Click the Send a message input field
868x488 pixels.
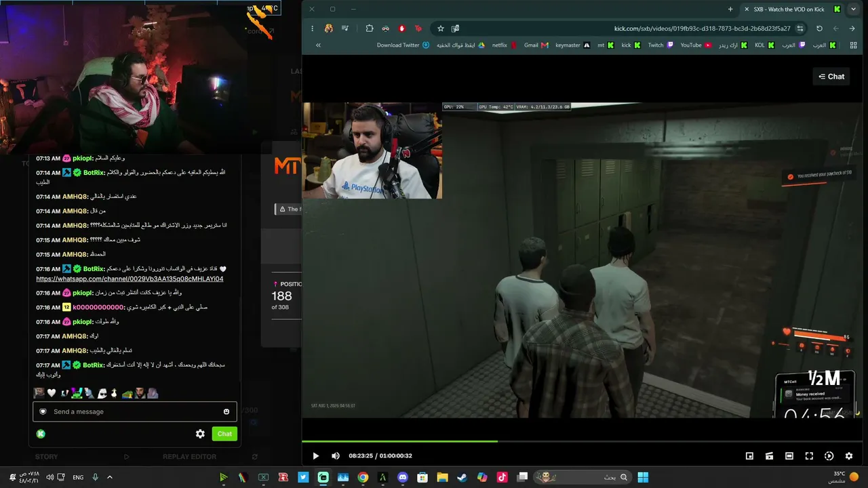coord(135,411)
